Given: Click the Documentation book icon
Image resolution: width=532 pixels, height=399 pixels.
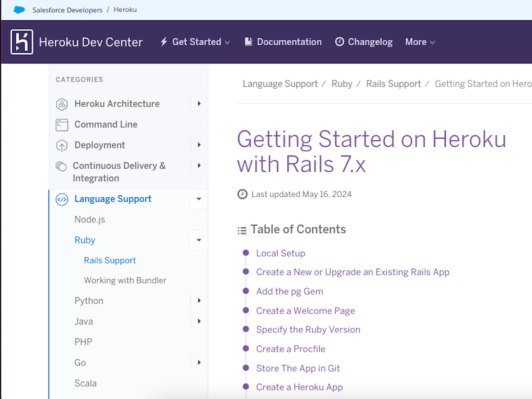Looking at the screenshot, I should (248, 41).
